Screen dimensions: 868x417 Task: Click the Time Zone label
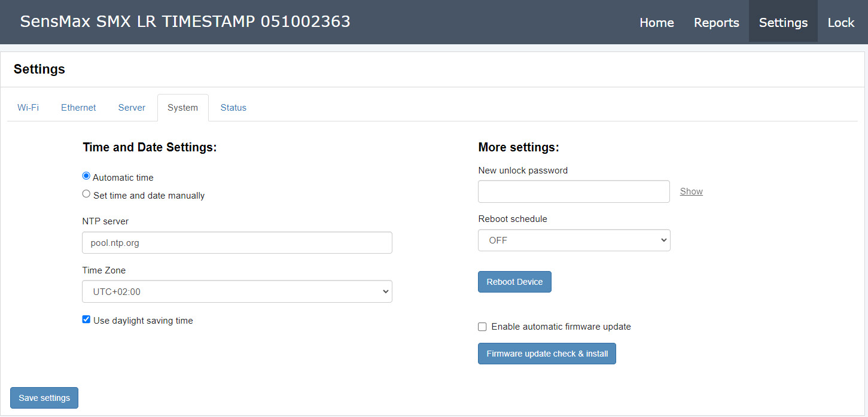[104, 270]
